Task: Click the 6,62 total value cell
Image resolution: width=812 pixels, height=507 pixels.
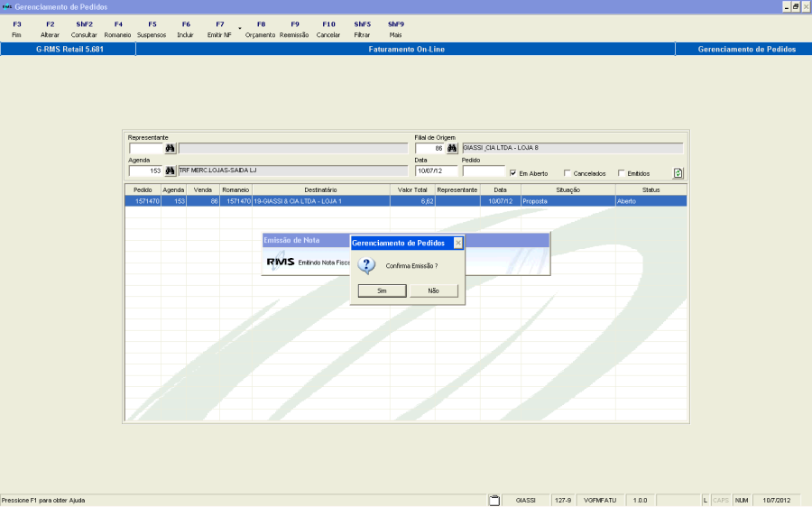Action: (412, 201)
